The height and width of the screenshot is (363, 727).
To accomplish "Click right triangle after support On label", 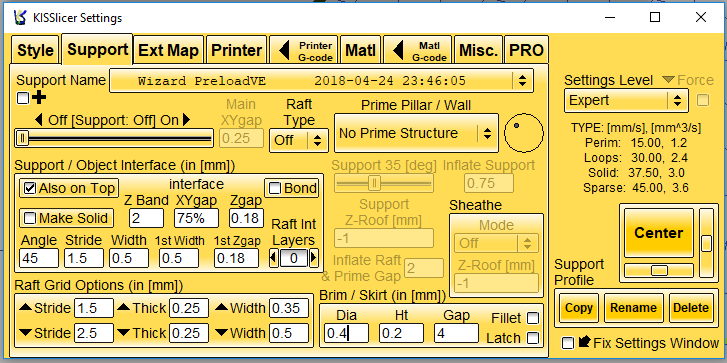I will pyautogui.click(x=186, y=120).
